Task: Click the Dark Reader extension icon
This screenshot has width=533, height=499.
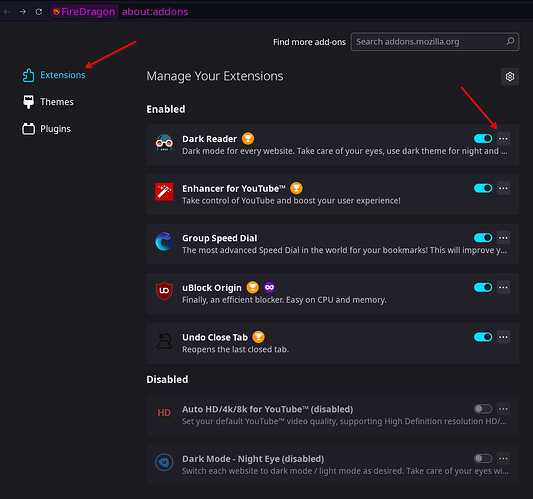Action: 164,143
